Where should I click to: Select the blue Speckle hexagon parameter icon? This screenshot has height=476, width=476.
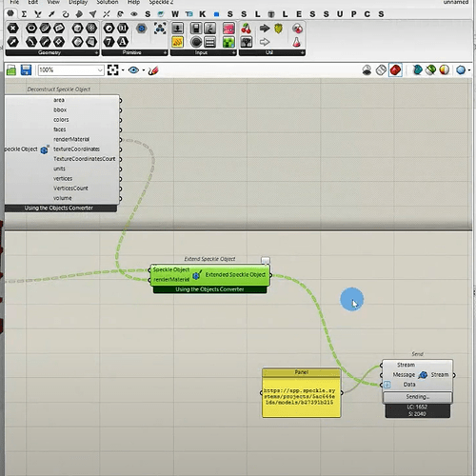[141, 29]
